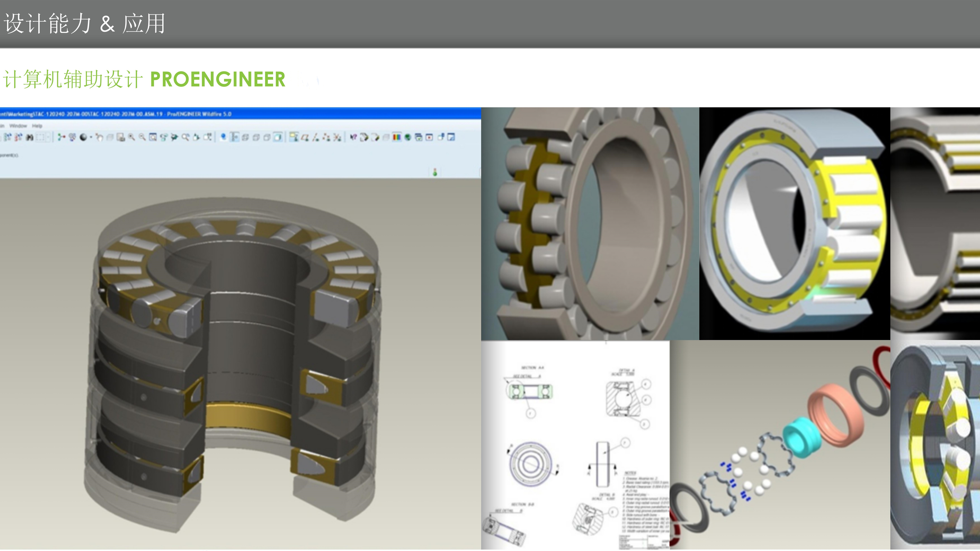Select the bearing engineering drawing sheet image
Image resolution: width=980 pixels, height=551 pixels.
click(x=575, y=445)
